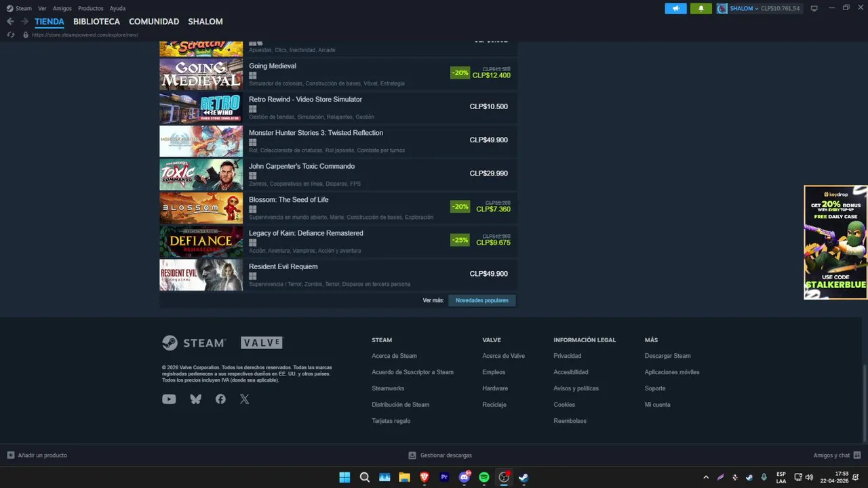Click the announcements megaphone icon
Screen dimensions: 868x488
675,8
